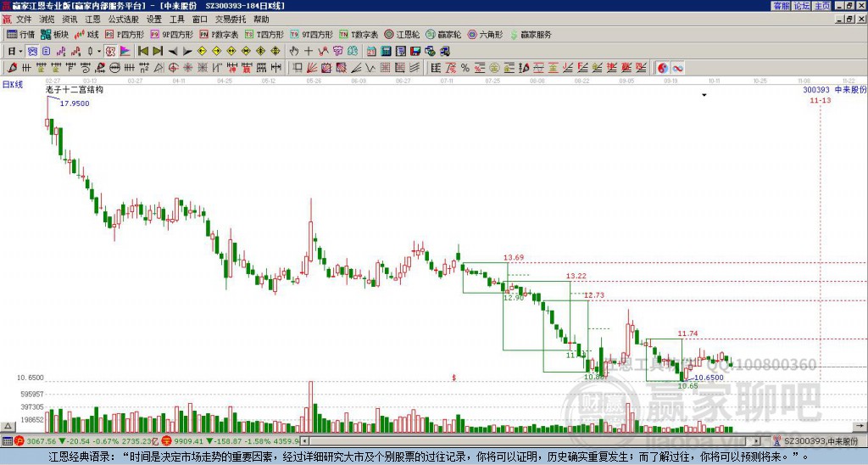Click the right-arrow button at the bottom right
Viewport: 868px width, 465px height.
pyautogui.click(x=860, y=426)
